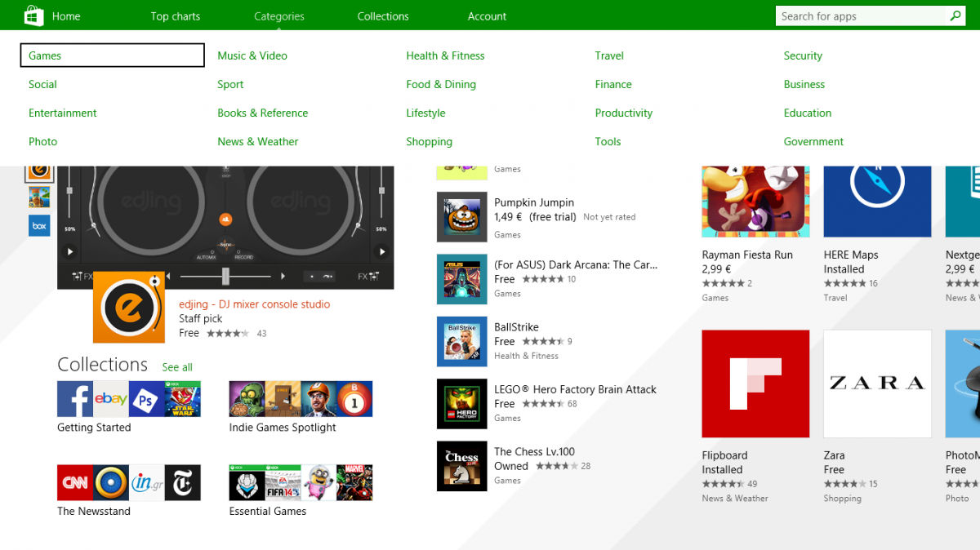Open the Pumpkin Jumpin game icon
This screenshot has height=550, width=980.
[462, 217]
